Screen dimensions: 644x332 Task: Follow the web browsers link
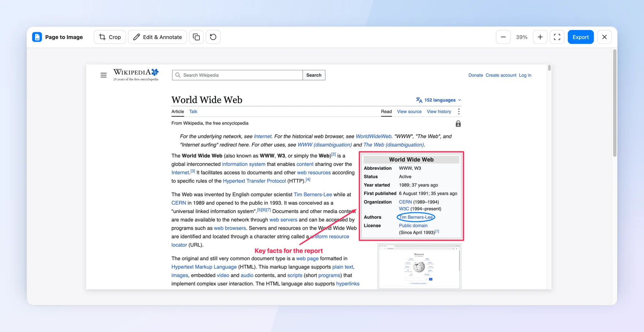[x=230, y=228]
